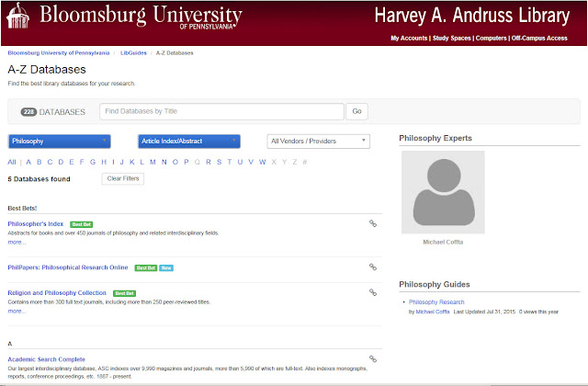588x386 pixels.
Task: Filter databases by letter K
Action: click(132, 162)
